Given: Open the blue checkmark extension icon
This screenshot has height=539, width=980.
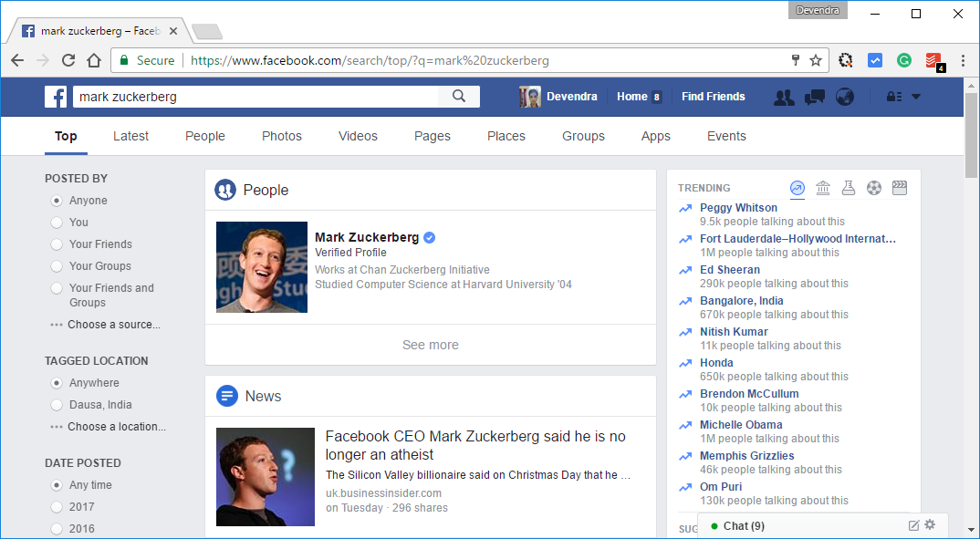Looking at the screenshot, I should click(875, 60).
